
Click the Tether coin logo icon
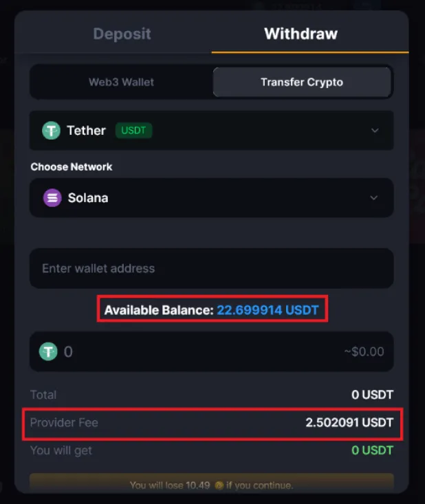pos(51,130)
